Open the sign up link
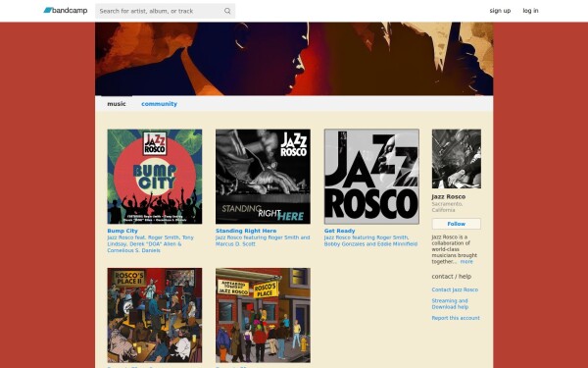Screen dimensions: 588x368 coord(500,11)
